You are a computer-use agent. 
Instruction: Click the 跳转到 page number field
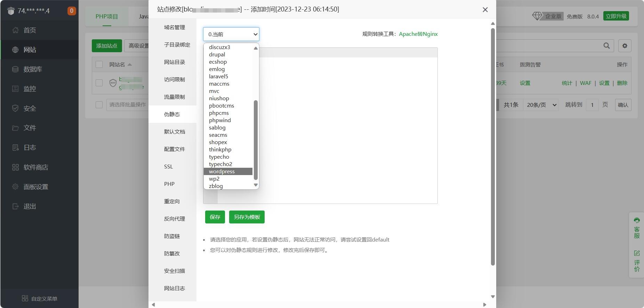[x=592, y=105]
